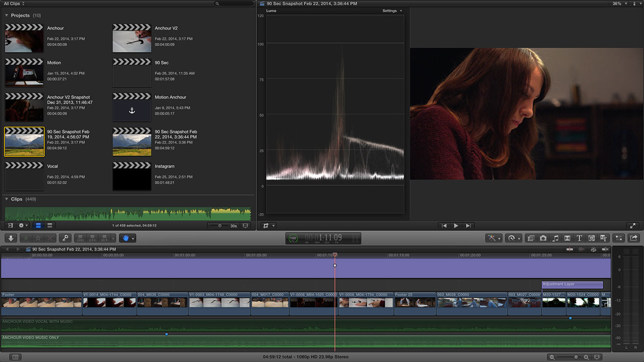Viewport: 644px width, 362px height.
Task: Click the Share export icon
Action: click(x=633, y=238)
